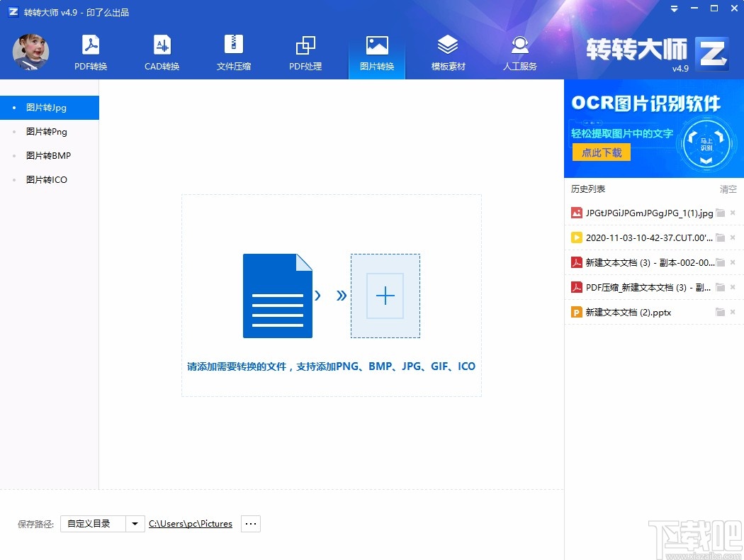Click the 马上识别 OCR circle badge
This screenshot has height=560, width=744.
[x=705, y=143]
